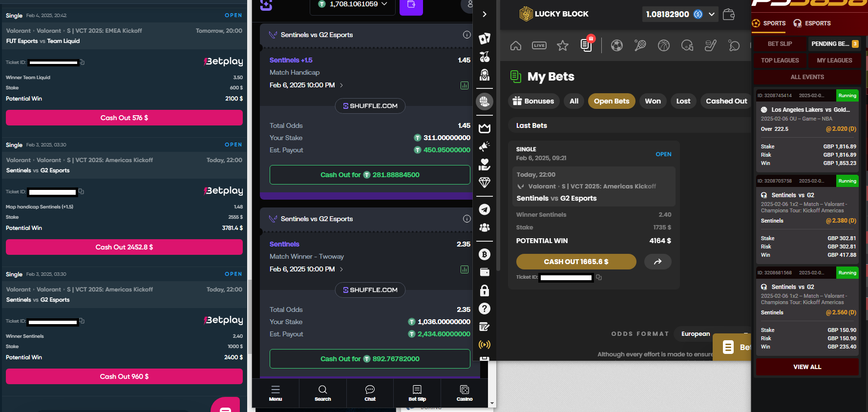Expand the Feb 6 date chevron on the Sentinels +1.5 bet
The height and width of the screenshot is (412, 868).
click(341, 85)
